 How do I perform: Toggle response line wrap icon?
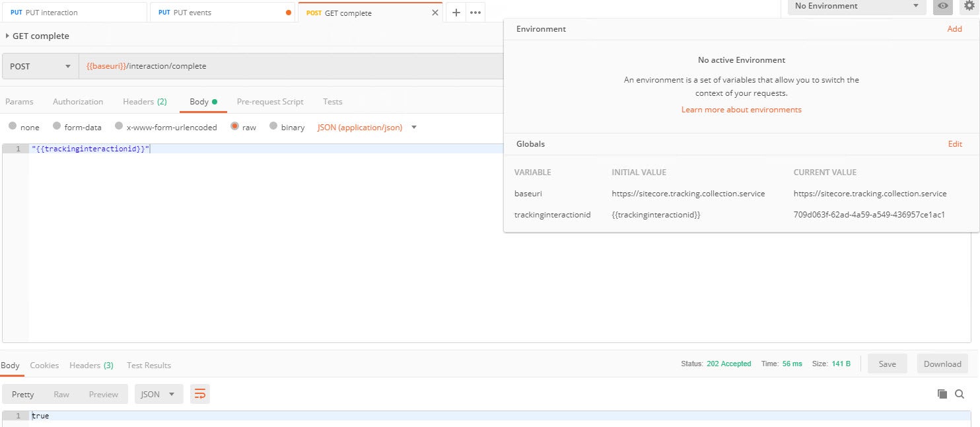click(x=199, y=395)
